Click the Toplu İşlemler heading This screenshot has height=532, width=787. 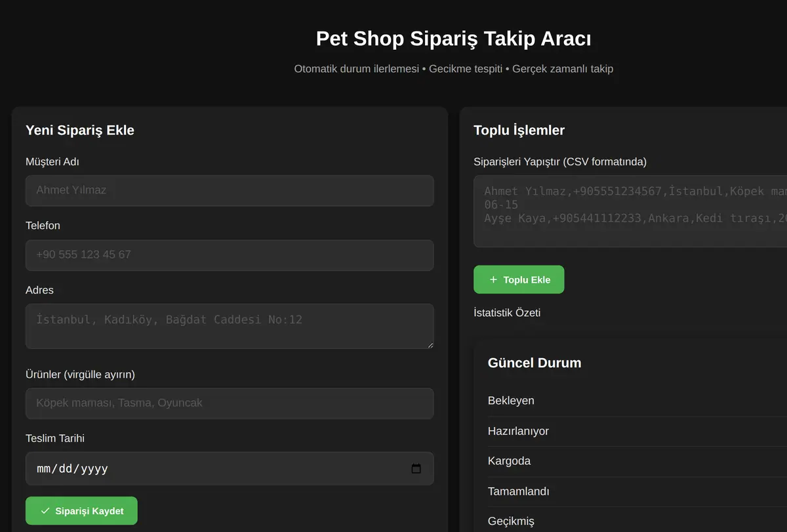tap(519, 130)
